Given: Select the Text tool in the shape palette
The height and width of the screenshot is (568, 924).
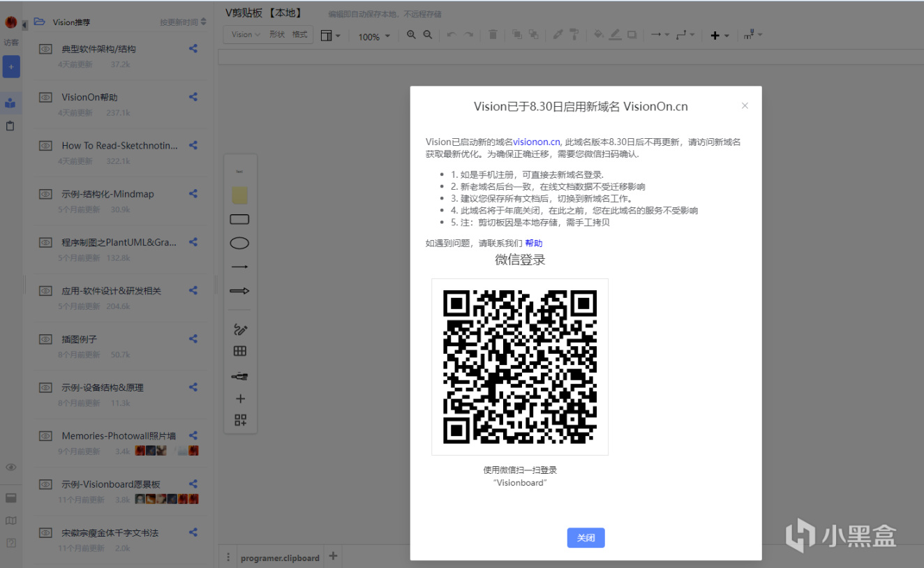Looking at the screenshot, I should tap(239, 172).
